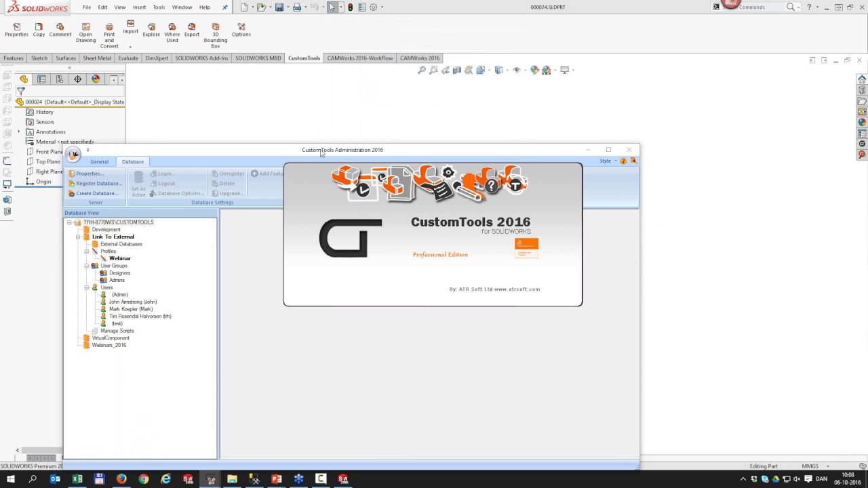
Task: Select Development database in tree
Action: pos(106,230)
